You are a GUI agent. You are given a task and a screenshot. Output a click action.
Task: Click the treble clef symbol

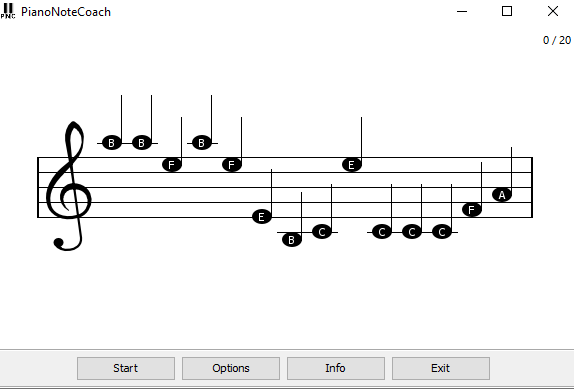[68, 186]
